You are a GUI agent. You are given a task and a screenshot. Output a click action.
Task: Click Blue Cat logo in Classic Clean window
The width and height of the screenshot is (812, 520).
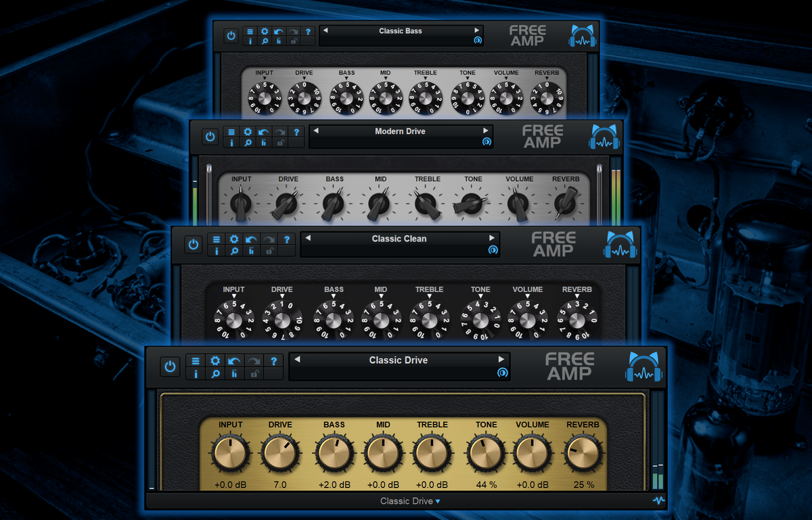pyautogui.click(x=620, y=245)
